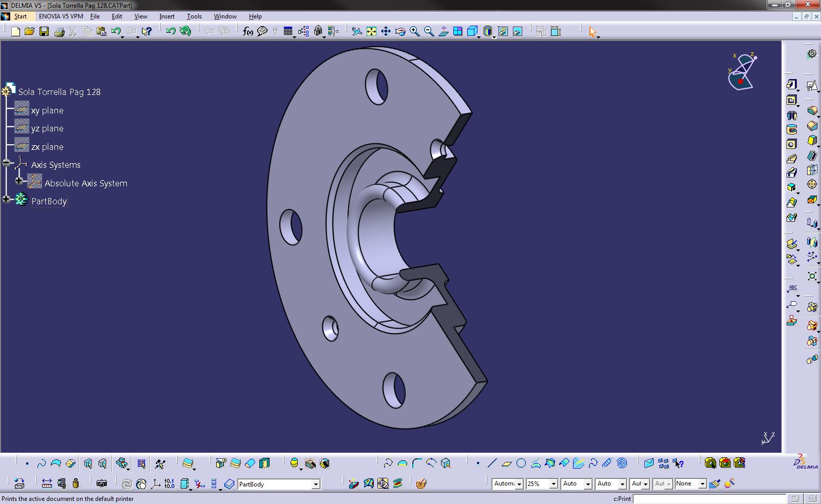Screen dimensions: 821x504
Task: Click the Measure Between ruler icon
Action: click(47, 483)
